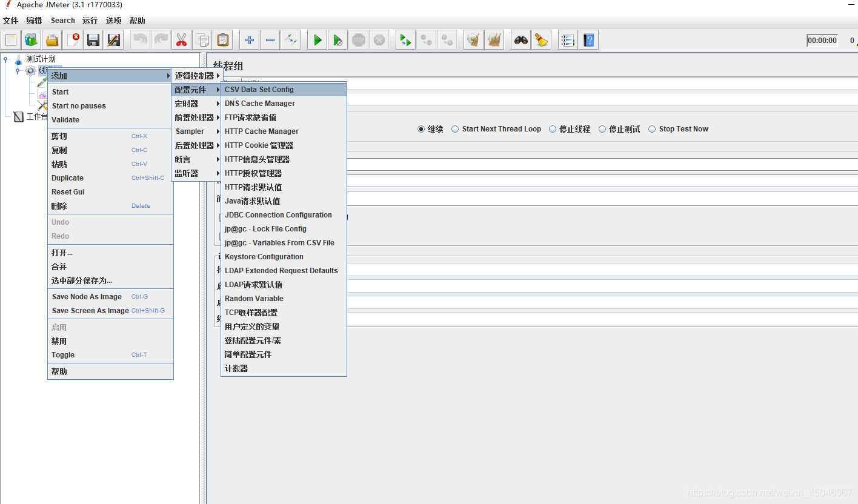Start the test with green play icon
The height and width of the screenshot is (504, 858).
point(317,41)
